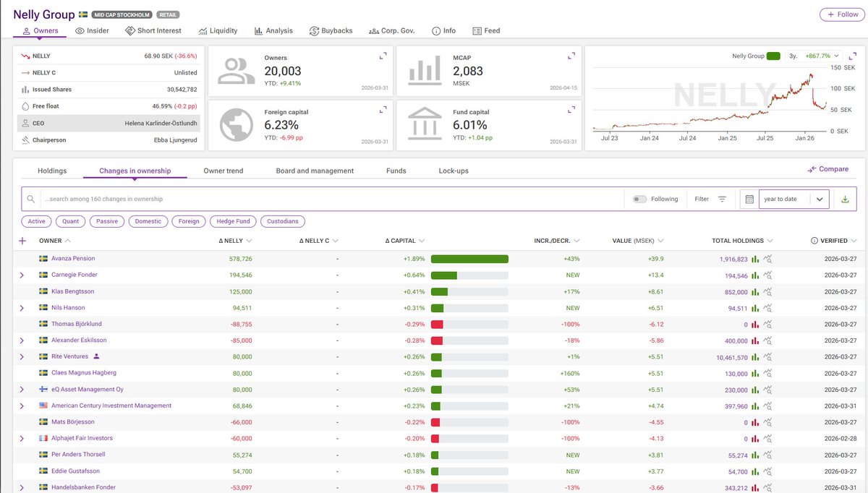
Task: Sort by the TOTAL HOLDINGS column header
Action: point(742,241)
